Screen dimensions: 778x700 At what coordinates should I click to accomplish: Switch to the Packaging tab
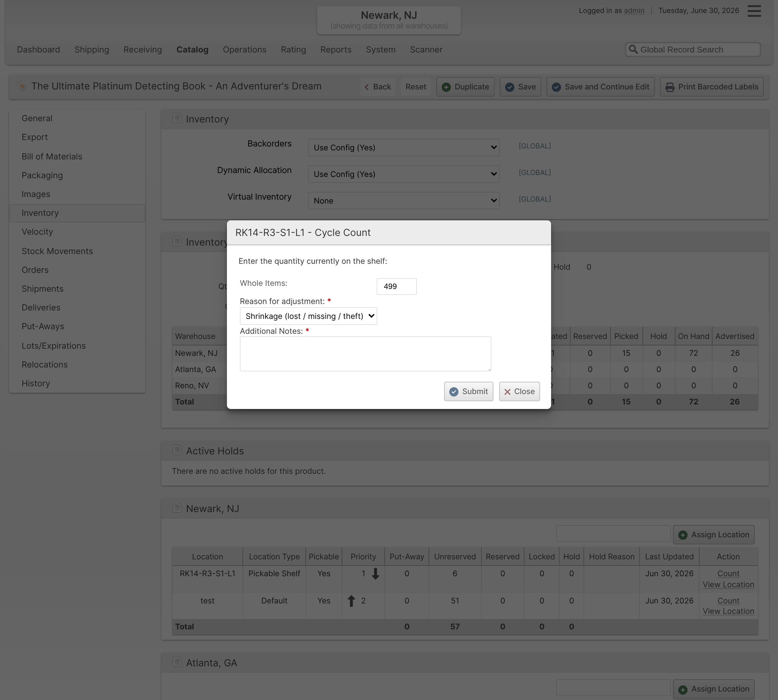coord(77,175)
